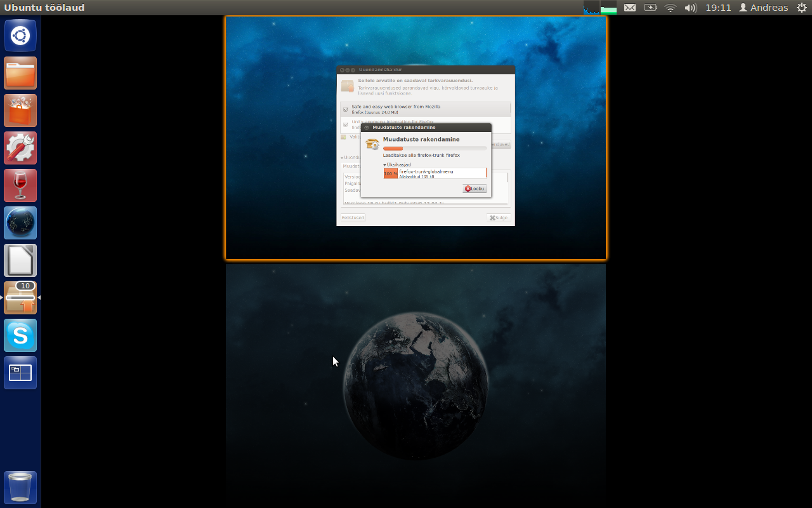Open the sound volume indicator menu
This screenshot has width=812, height=508.
pyautogui.click(x=691, y=8)
